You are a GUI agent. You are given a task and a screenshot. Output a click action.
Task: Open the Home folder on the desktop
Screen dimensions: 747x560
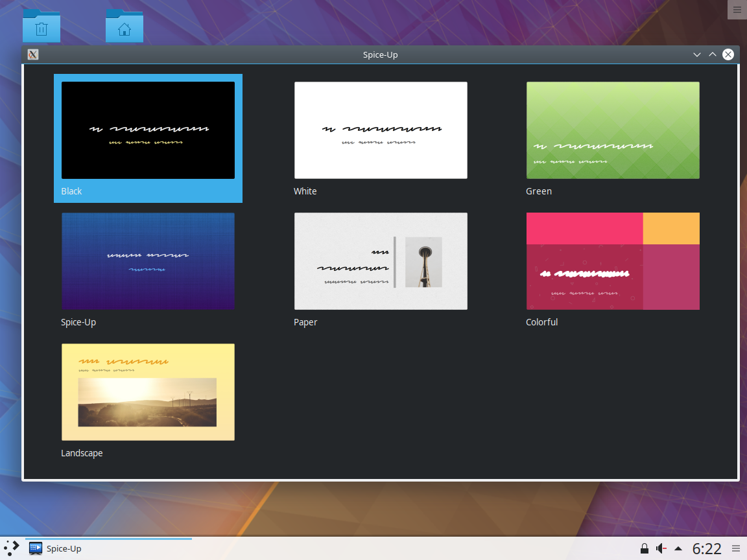click(124, 26)
